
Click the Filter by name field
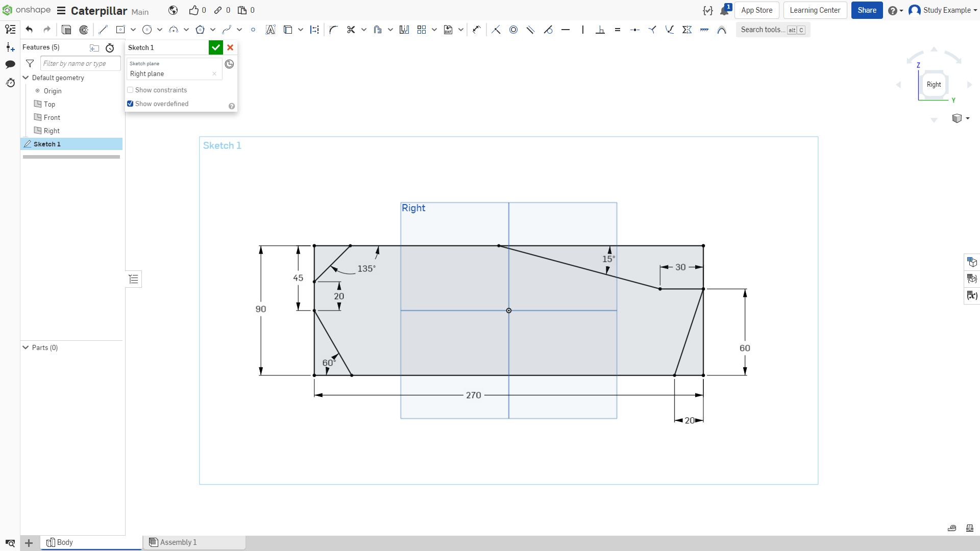click(x=80, y=63)
